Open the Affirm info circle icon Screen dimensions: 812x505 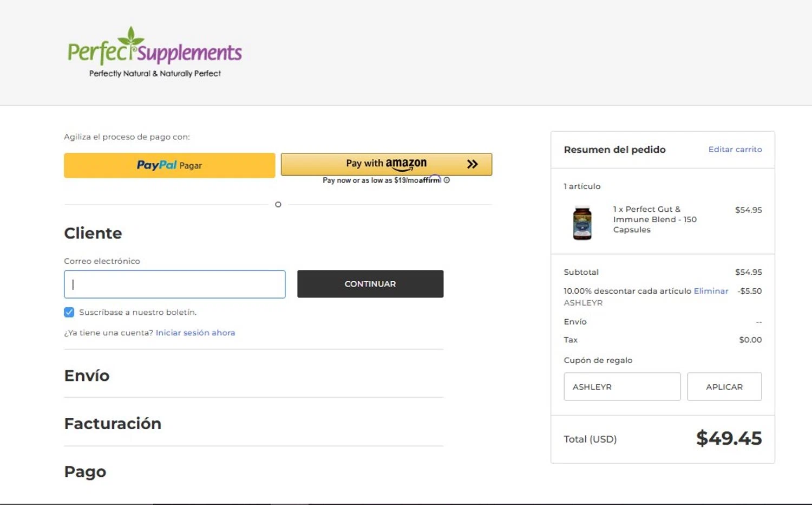447,180
